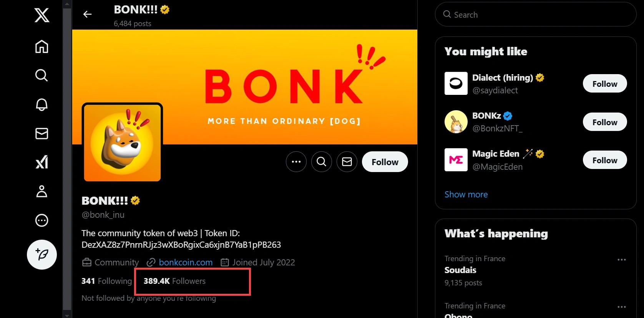Show more suggested accounts

click(x=466, y=194)
